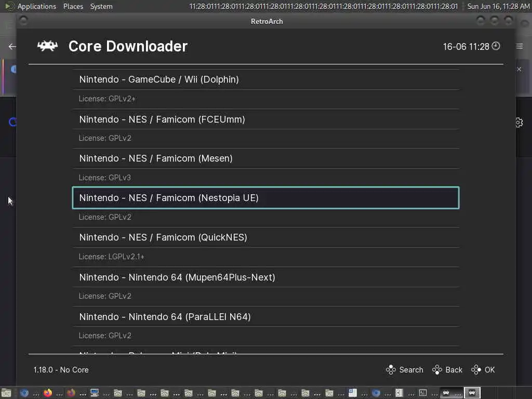Click License: GPLv3 under the Mesen row

(104, 178)
